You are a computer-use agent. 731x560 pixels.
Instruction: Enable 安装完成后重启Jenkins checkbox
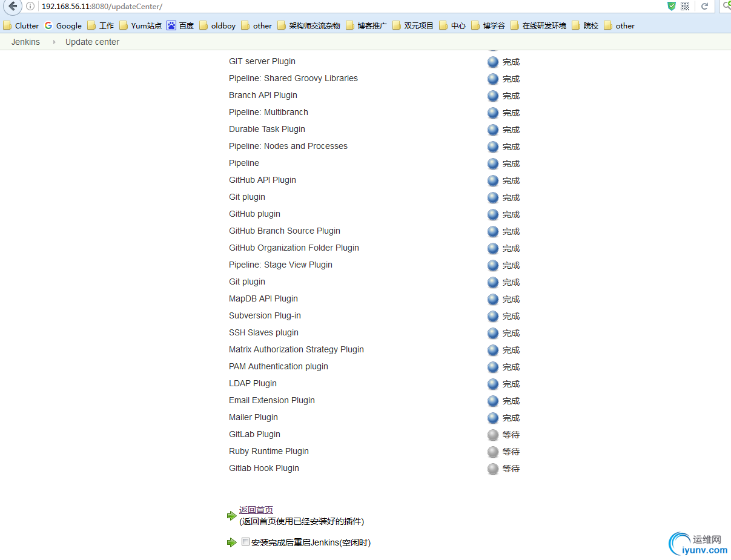click(x=245, y=542)
